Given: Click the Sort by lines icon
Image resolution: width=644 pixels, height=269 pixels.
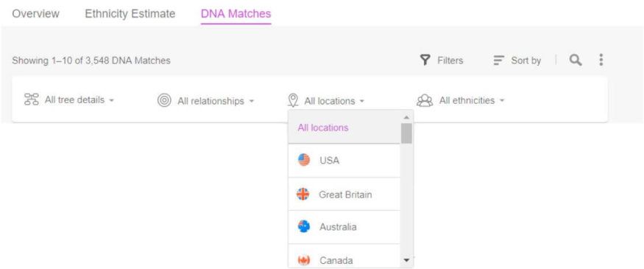Looking at the screenshot, I should click(x=498, y=60).
